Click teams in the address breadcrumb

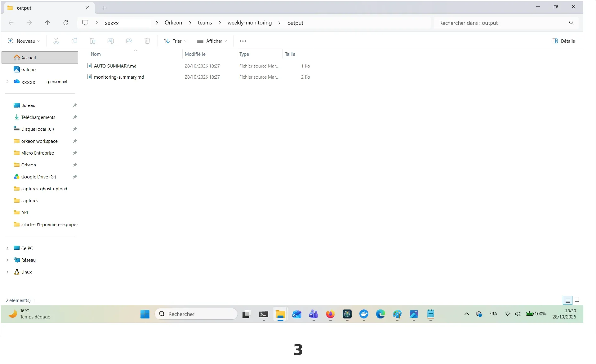coord(205,23)
